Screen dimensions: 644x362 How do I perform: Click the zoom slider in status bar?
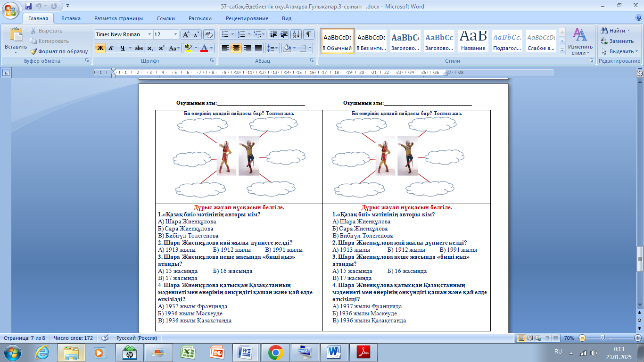pos(603,338)
